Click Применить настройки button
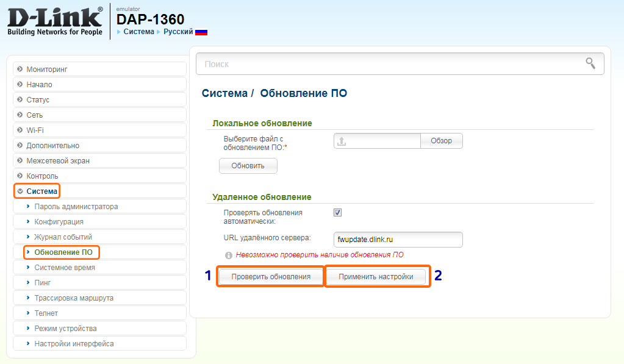 click(x=376, y=277)
